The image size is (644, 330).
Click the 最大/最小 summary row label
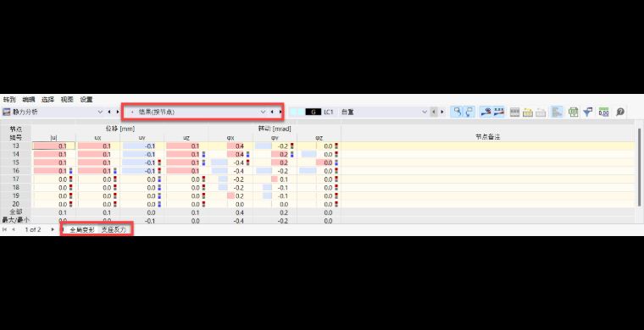[15, 220]
